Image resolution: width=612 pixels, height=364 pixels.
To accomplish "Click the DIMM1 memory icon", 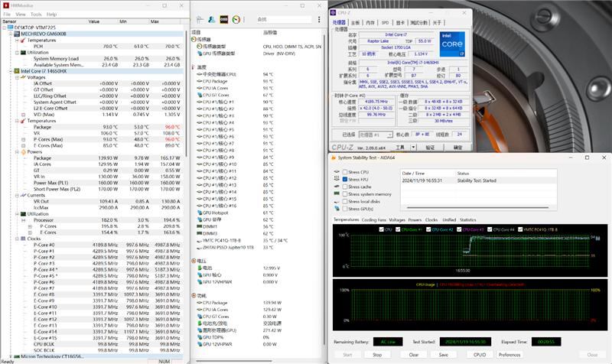I will click(200, 226).
